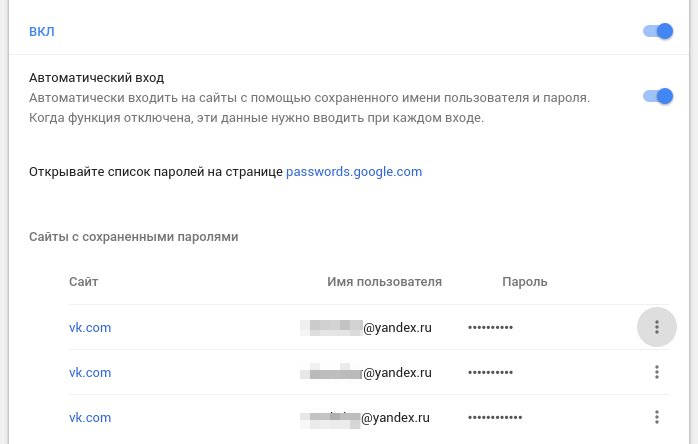Click the Сайт column header
Viewport: 698px width, 444px height.
(x=84, y=282)
